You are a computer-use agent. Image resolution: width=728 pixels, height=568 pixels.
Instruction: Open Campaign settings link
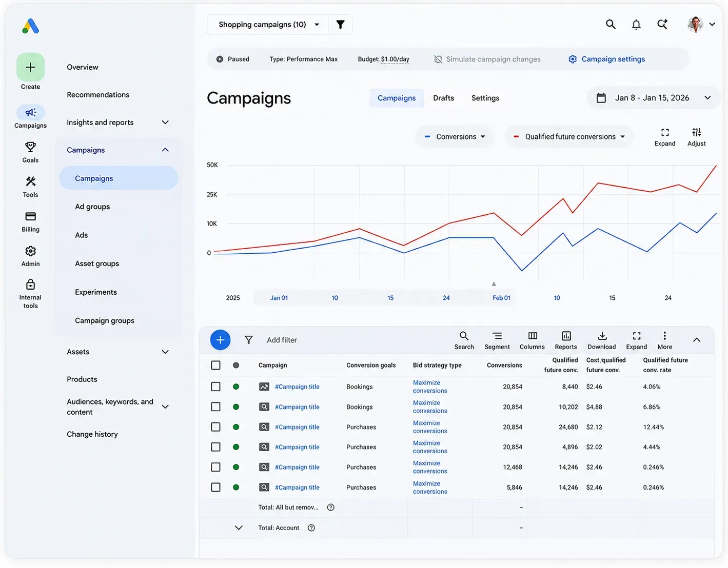click(607, 59)
